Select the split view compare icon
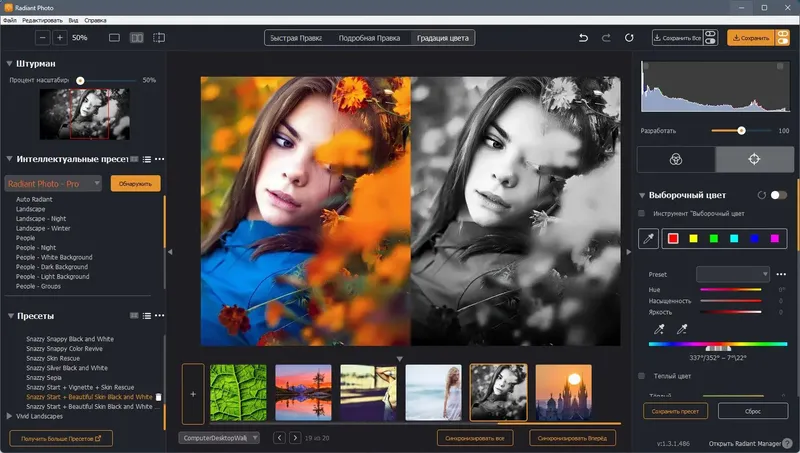Image resolution: width=800 pixels, height=453 pixels. pos(159,38)
